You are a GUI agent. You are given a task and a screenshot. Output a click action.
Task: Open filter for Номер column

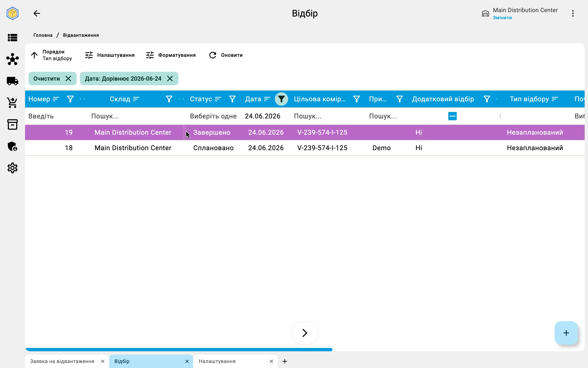[70, 99]
